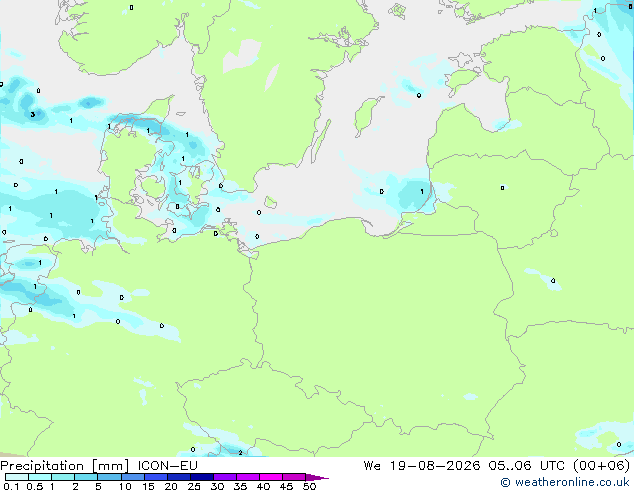Image resolution: width=634 pixels, height=490 pixels.
Task: Click the weatheronline.co.uk copyright link
Action: point(565,482)
